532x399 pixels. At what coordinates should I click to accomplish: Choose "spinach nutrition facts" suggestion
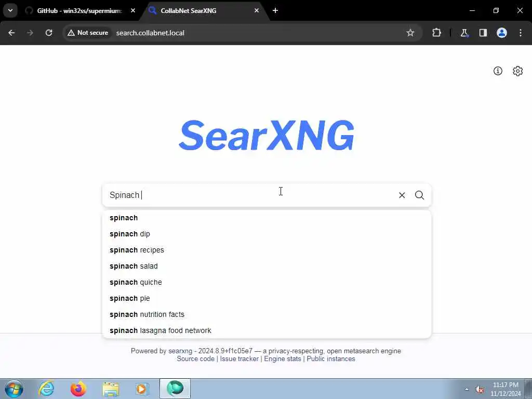pos(267,314)
